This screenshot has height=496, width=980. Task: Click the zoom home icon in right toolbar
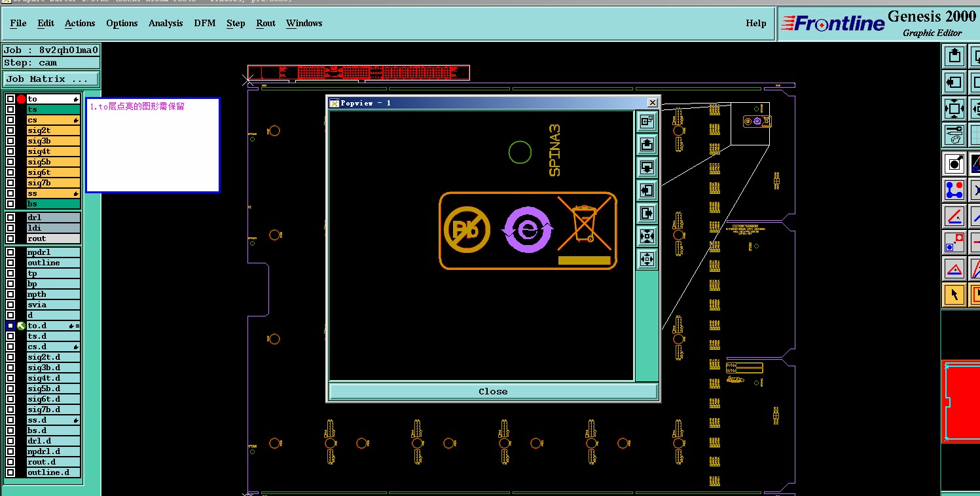[954, 108]
